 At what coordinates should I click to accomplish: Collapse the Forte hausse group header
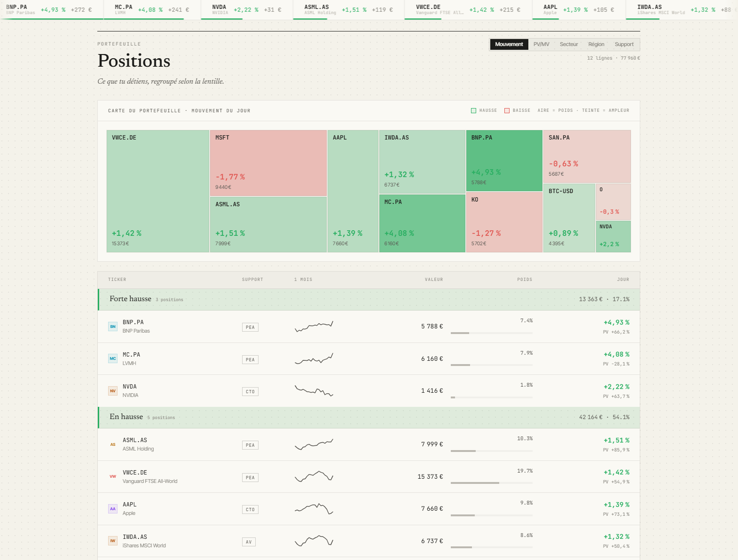(369, 299)
